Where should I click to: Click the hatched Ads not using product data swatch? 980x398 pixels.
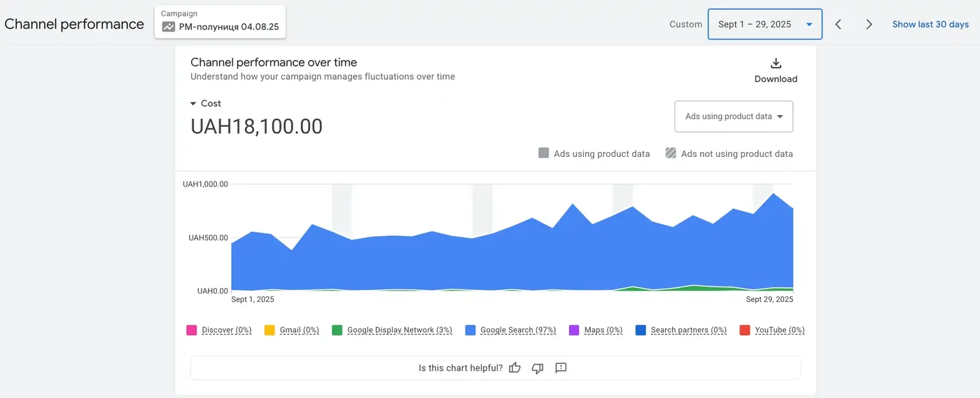click(x=671, y=153)
